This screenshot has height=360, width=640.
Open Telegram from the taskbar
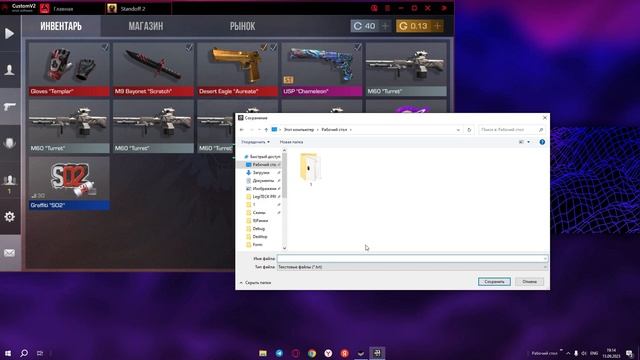279,353
